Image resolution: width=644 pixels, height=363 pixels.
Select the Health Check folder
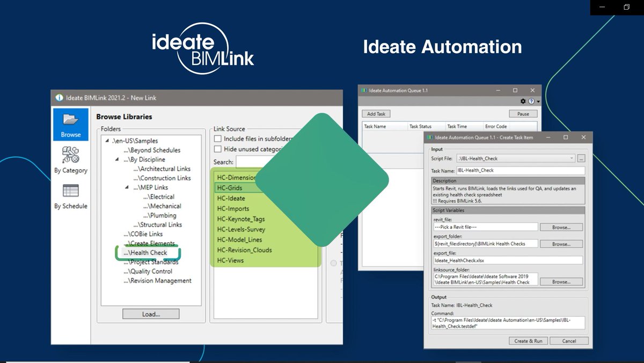[x=145, y=253]
